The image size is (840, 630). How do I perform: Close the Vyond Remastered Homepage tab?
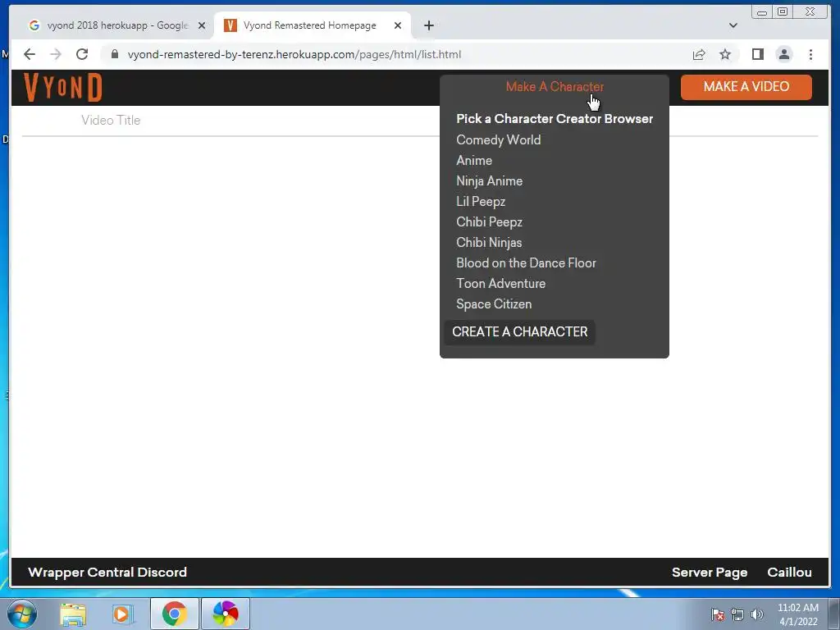point(398,25)
